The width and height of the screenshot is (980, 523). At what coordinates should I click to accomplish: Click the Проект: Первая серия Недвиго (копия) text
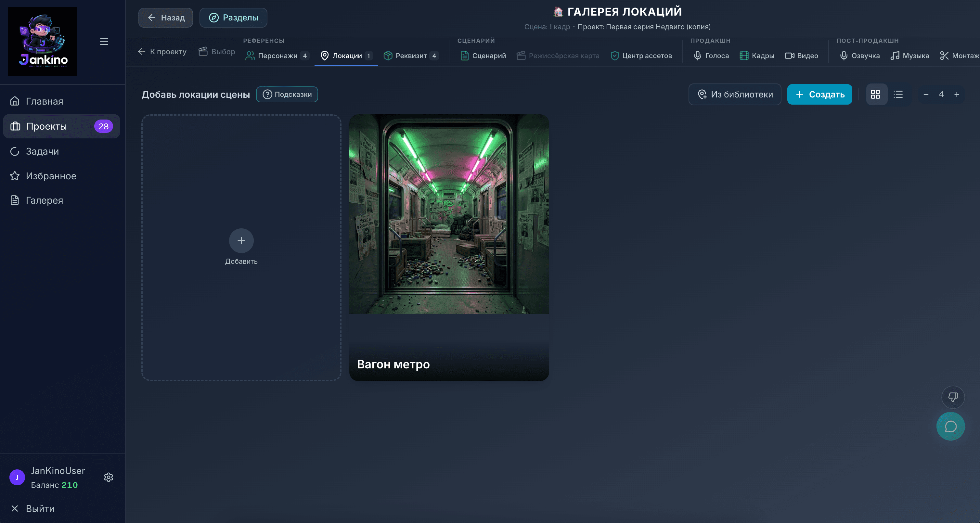pyautogui.click(x=644, y=27)
